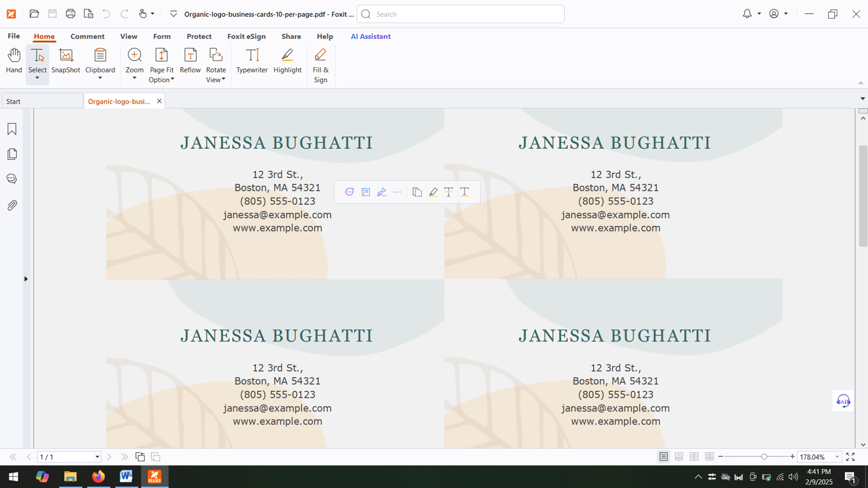This screenshot has width=868, height=488.
Task: Switch to facing pages view
Action: pyautogui.click(x=694, y=457)
